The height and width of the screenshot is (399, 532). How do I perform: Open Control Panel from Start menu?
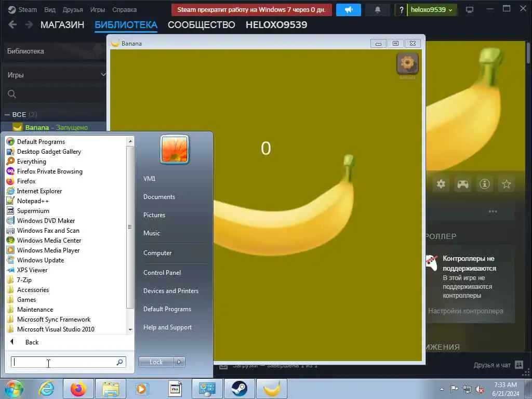[x=162, y=272]
